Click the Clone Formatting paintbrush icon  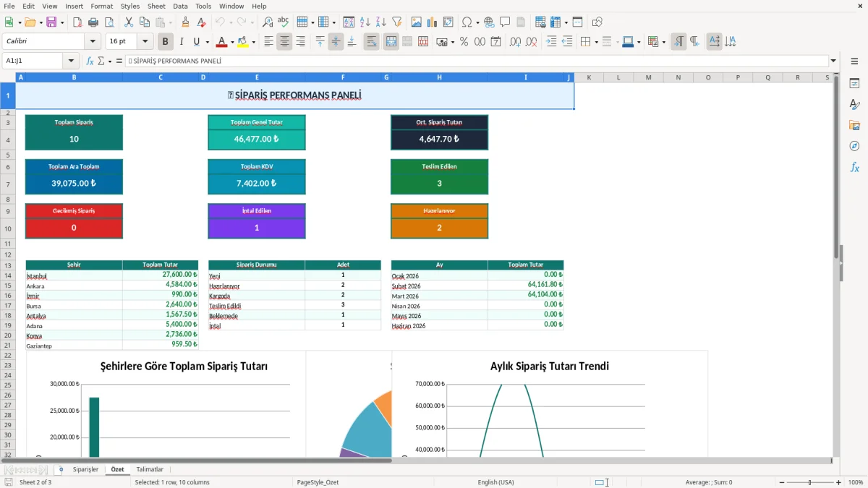coord(185,22)
